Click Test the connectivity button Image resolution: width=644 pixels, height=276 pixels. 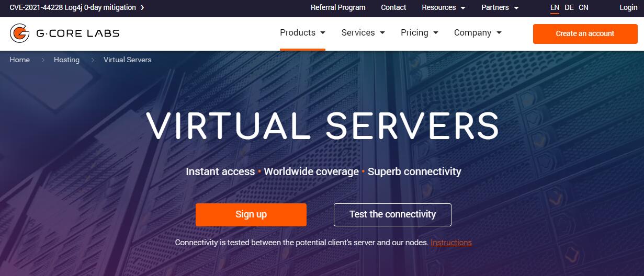click(392, 214)
